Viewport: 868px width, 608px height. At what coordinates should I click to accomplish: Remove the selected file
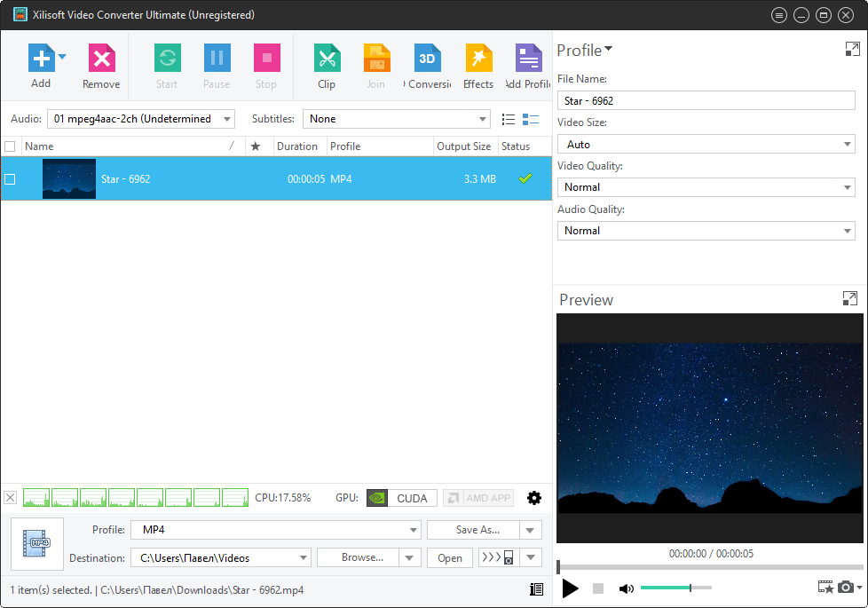tap(101, 67)
